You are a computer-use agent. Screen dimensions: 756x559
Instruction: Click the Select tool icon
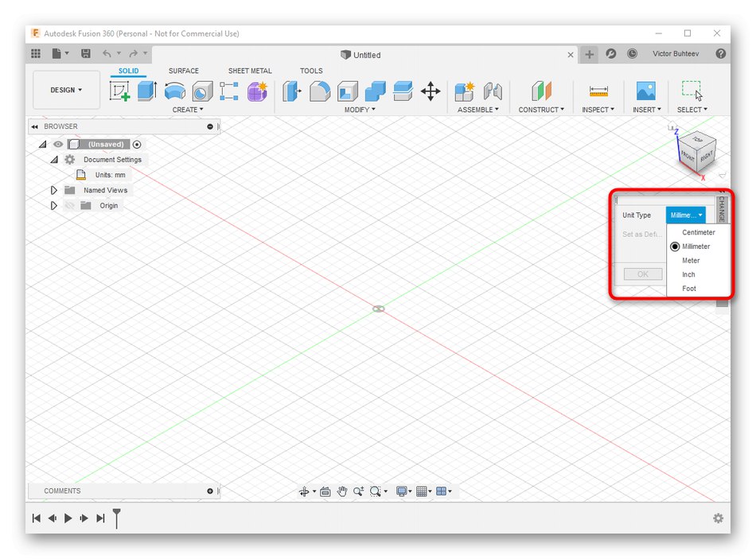(x=692, y=91)
